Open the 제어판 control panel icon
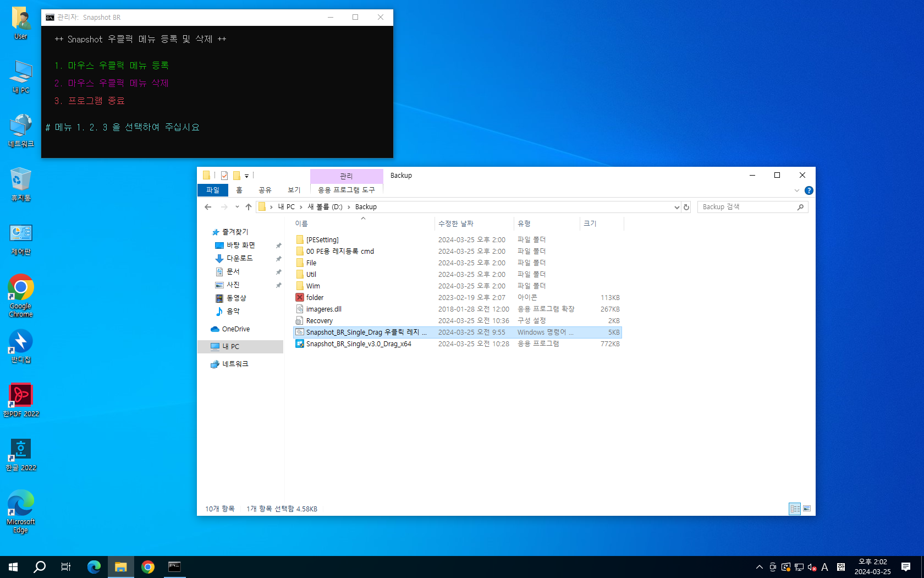The image size is (924, 578). coord(21,239)
